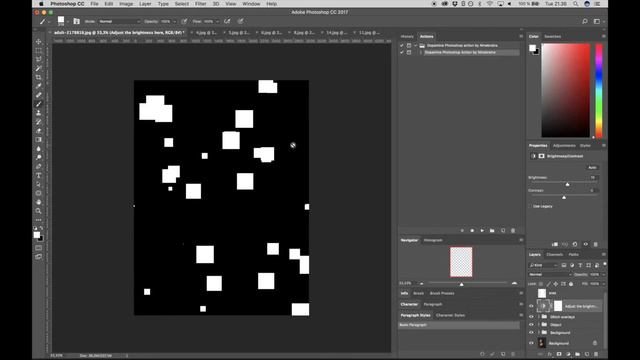
Task: Toggle checkmark for second Dopamine action row
Action: point(402,52)
